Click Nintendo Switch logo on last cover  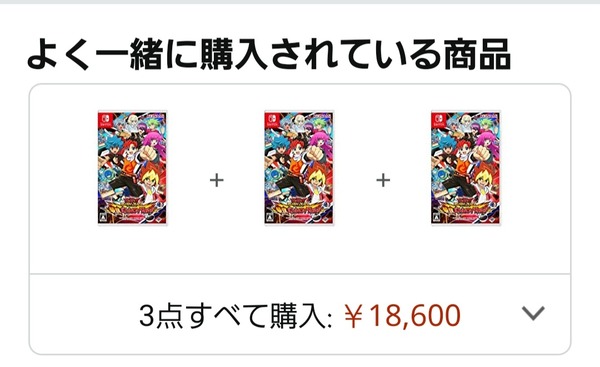coord(438,120)
